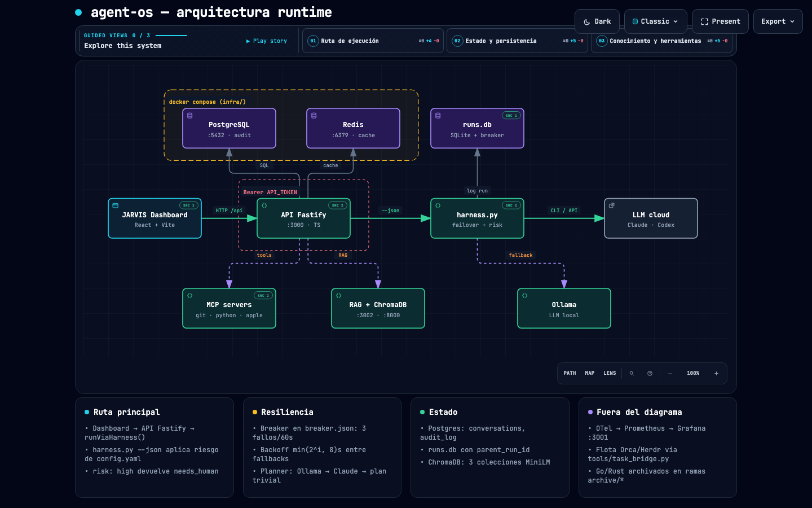The image size is (812, 508).
Task: Click the --json edge label
Action: coord(390,211)
